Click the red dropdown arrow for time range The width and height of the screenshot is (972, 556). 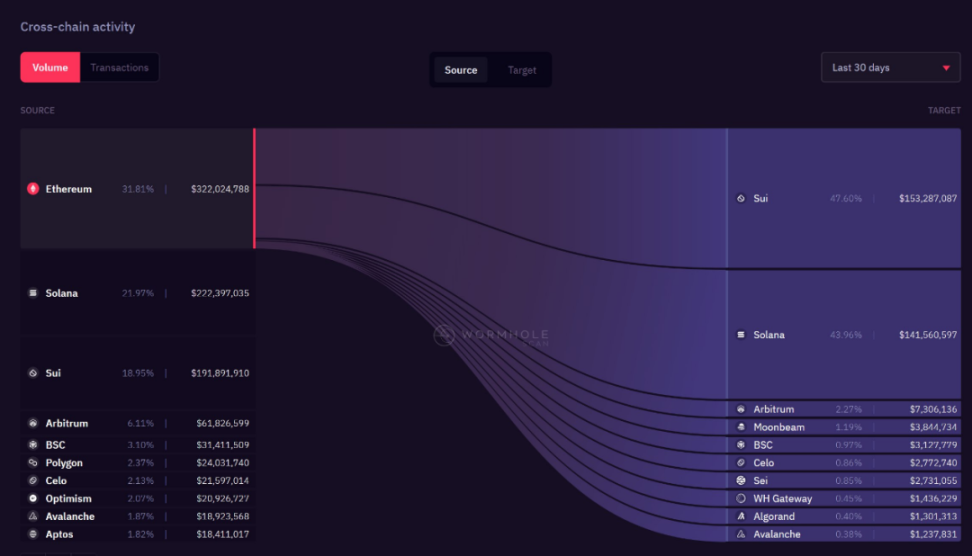coord(945,68)
